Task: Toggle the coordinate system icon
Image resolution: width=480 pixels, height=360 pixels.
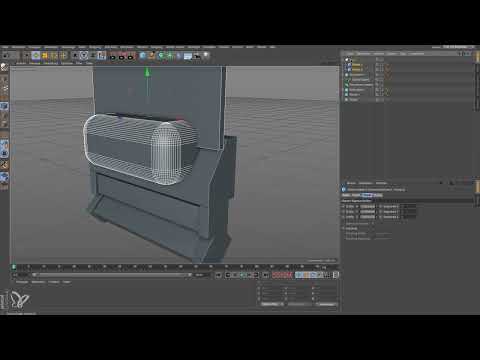Action: pos(101,56)
